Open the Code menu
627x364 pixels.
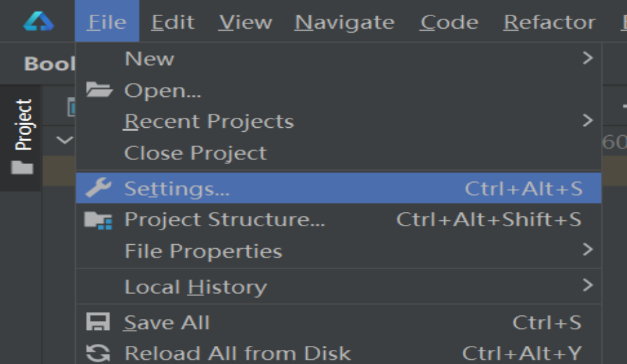[x=449, y=22]
